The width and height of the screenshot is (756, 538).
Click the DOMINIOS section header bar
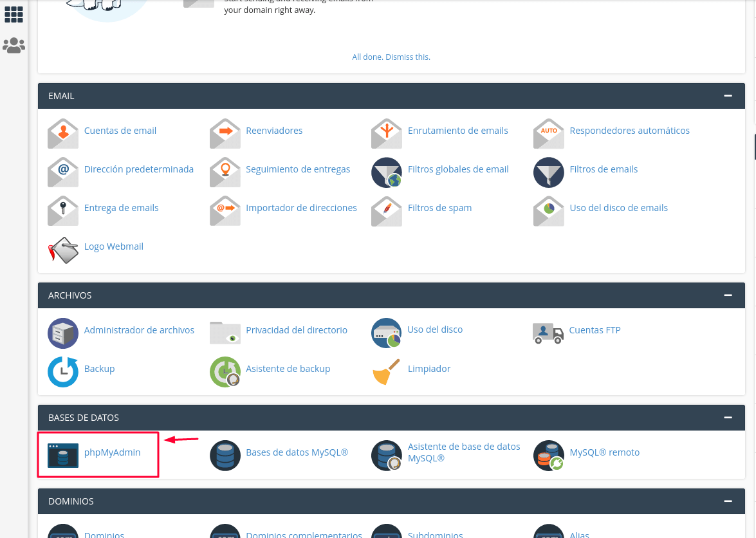coord(391,501)
